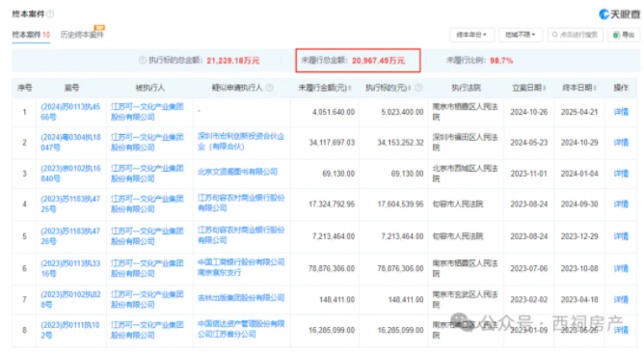The width and height of the screenshot is (644, 355).
Task: Open 江苏可一文化产业集团 link in row 6
Action: pos(148,268)
